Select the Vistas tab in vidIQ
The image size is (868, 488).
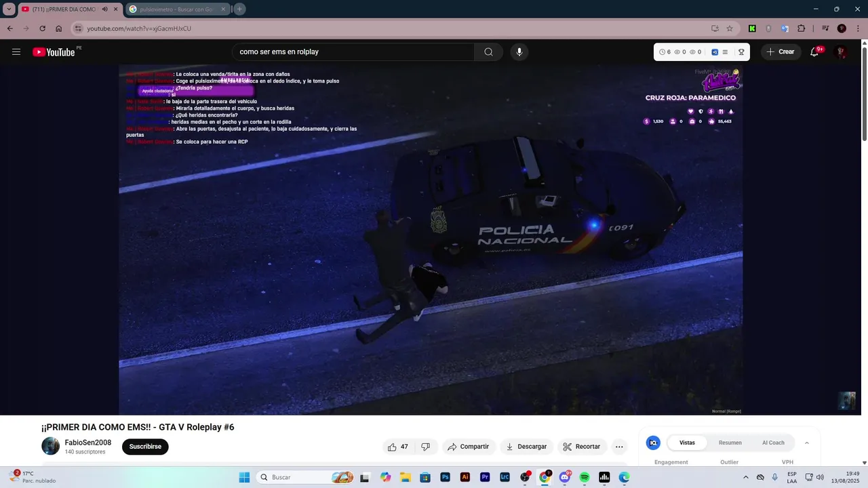[687, 443]
